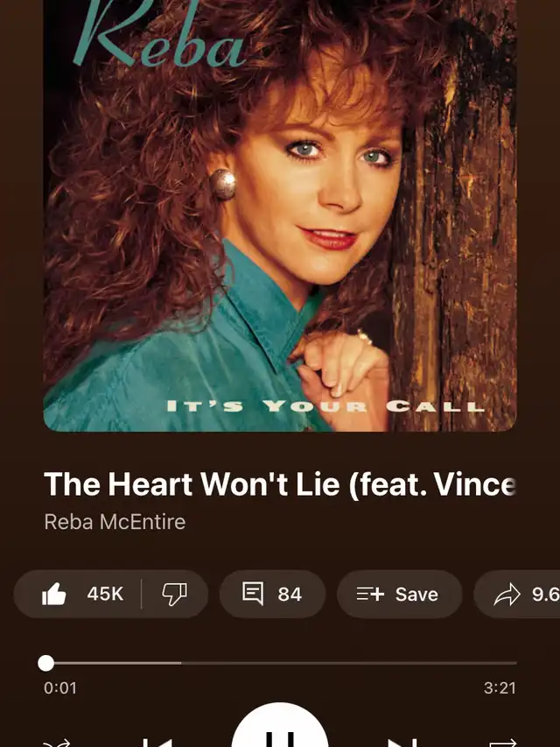Skip to the next track
Viewport: 560px width, 747px height.
tap(402, 743)
